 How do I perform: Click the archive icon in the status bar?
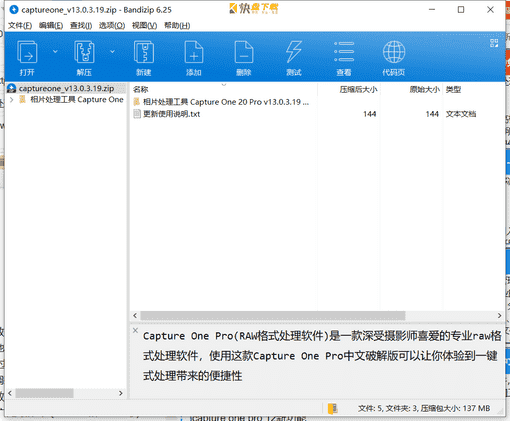pos(332,408)
